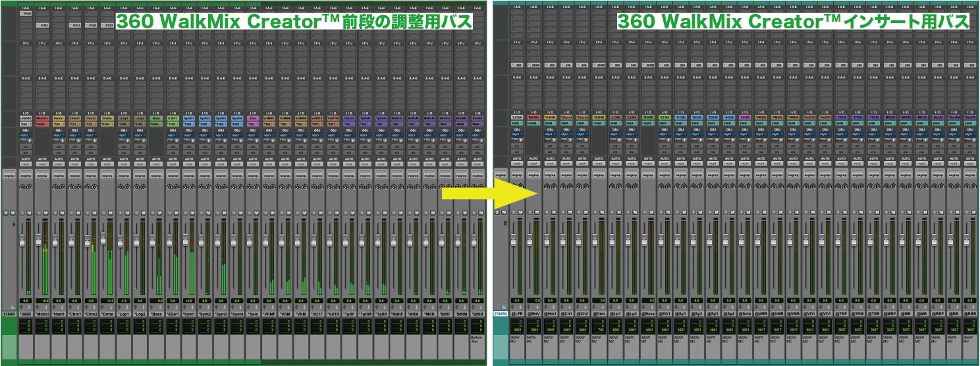Click the +1.3 volume readout on *Drms

[x=107, y=301]
